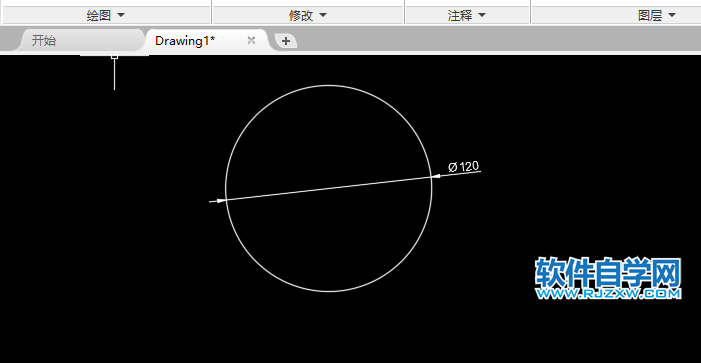Viewport: 701px width, 363px height.
Task: Expand the 绘图 panel dropdown
Action: point(106,16)
